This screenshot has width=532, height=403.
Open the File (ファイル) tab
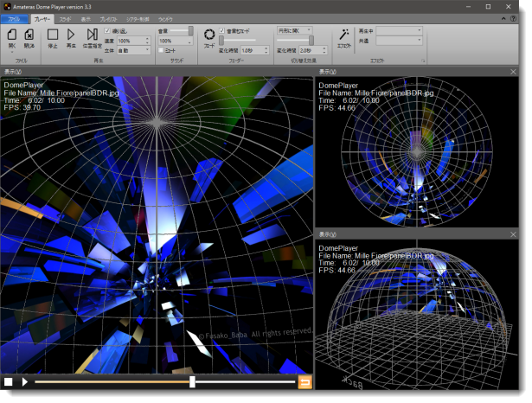tap(14, 19)
